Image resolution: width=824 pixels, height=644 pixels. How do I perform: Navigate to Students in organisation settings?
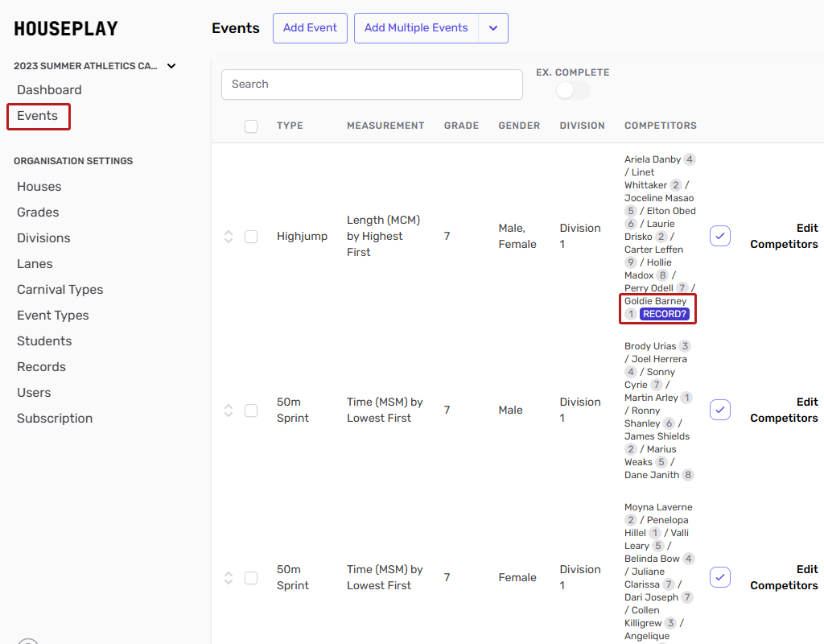pos(44,341)
